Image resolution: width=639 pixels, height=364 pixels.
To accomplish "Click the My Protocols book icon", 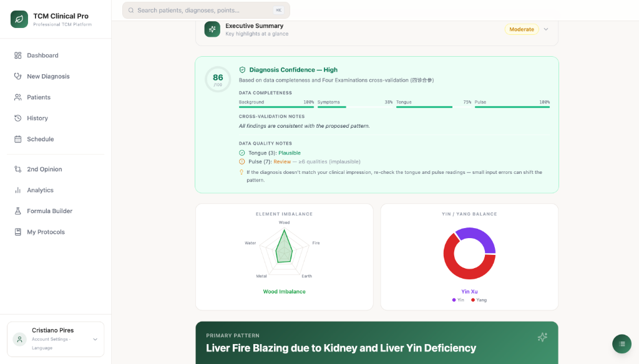I will pyautogui.click(x=18, y=232).
